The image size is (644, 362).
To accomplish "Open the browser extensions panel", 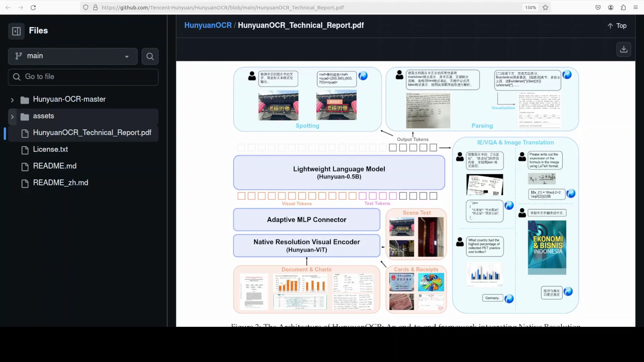I will pyautogui.click(x=623, y=7).
